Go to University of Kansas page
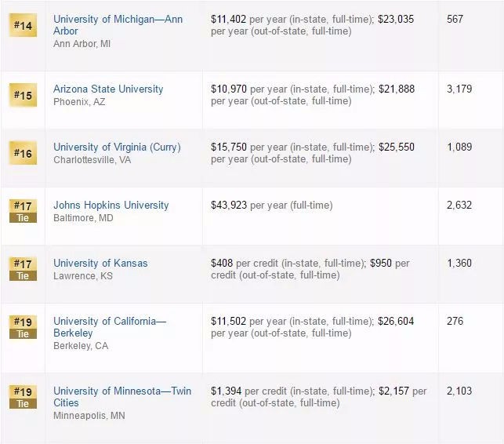 (x=100, y=263)
